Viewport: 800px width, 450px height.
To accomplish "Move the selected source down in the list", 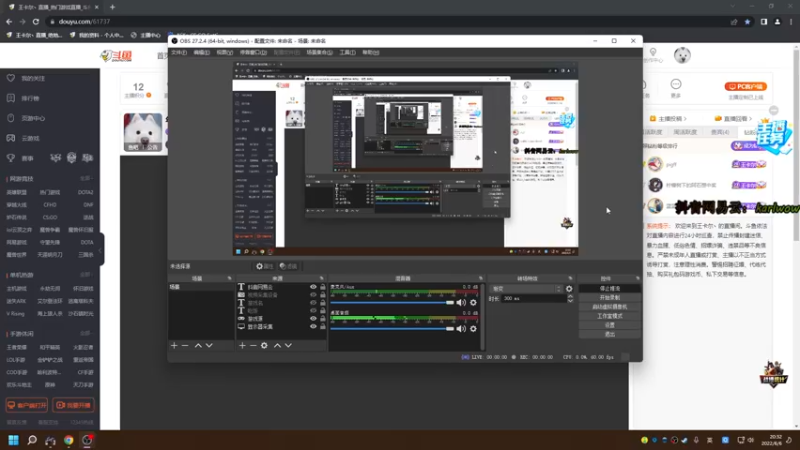I will pos(288,345).
